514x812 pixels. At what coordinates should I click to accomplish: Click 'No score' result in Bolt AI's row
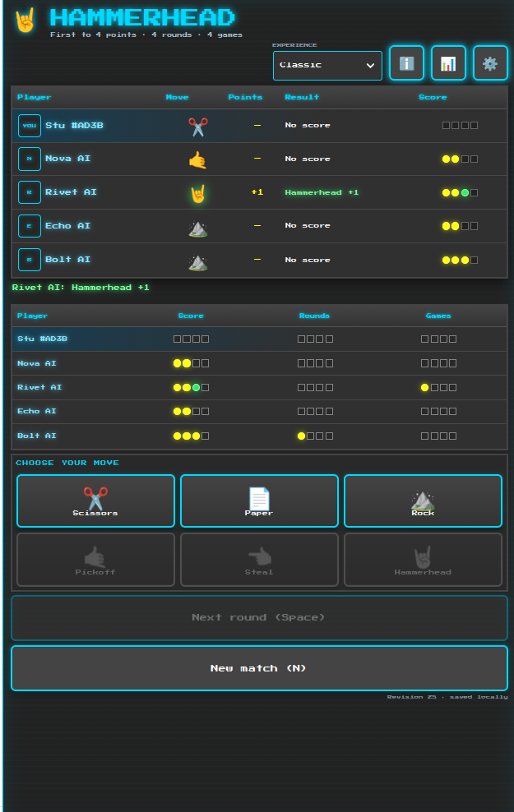308,260
